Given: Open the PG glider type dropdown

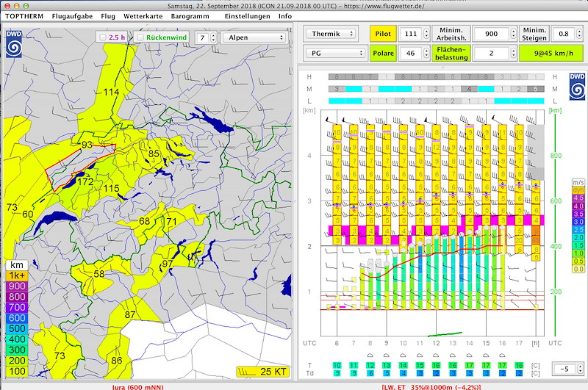Looking at the screenshot, I should click(x=335, y=53).
